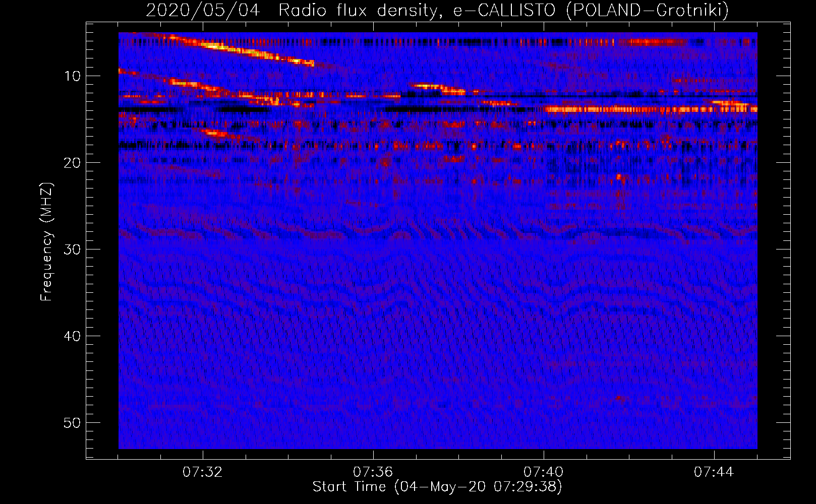816x504 pixels.
Task: Click the 07:36 time tick label
Action: pyautogui.click(x=373, y=472)
